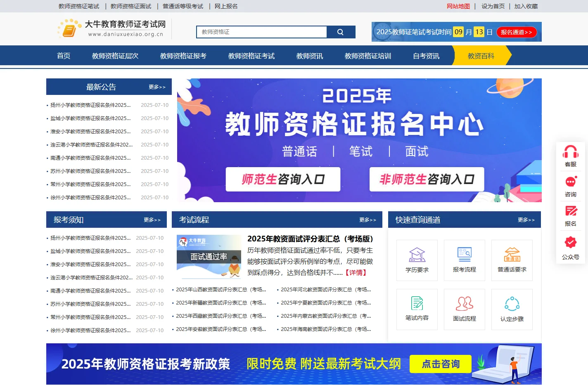Open 面试通过率 article thumbnail
Image resolution: width=588 pixels, height=385 pixels.
[x=209, y=257]
